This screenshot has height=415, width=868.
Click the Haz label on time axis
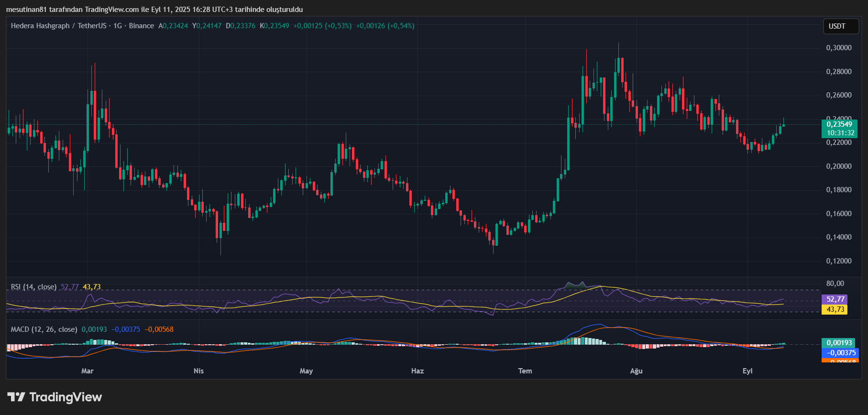[x=418, y=371]
